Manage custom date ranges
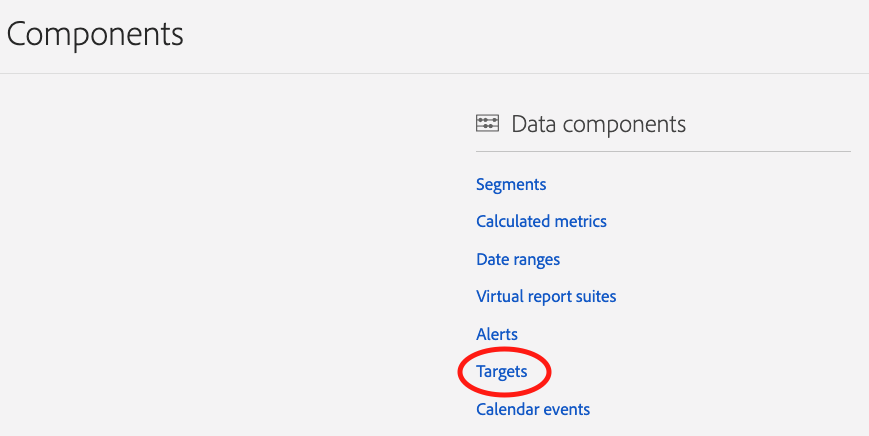The height and width of the screenshot is (436, 869). [x=518, y=259]
